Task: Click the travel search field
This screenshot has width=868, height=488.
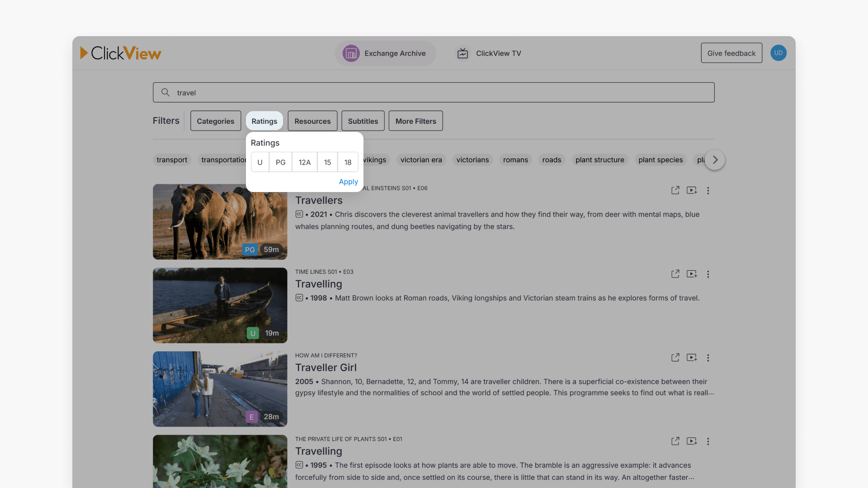Action: coord(433,93)
